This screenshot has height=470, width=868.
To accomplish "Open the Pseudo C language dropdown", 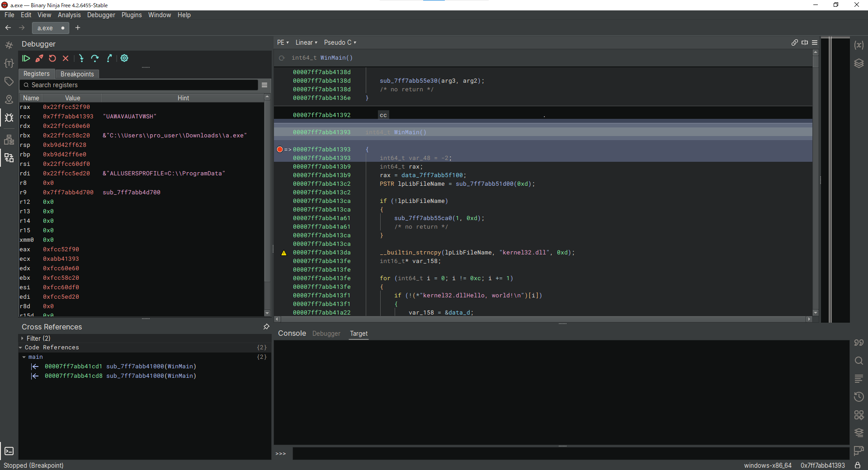I will [x=340, y=42].
